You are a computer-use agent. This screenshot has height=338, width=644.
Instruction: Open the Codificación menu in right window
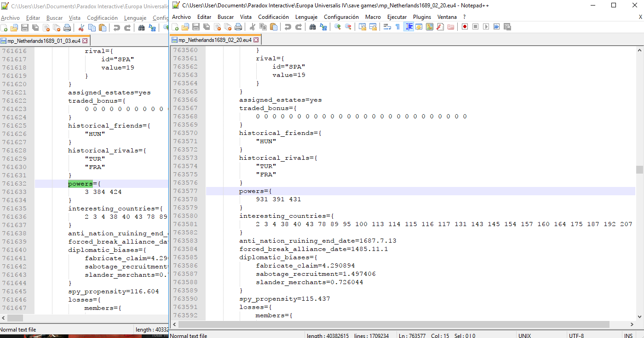273,17
